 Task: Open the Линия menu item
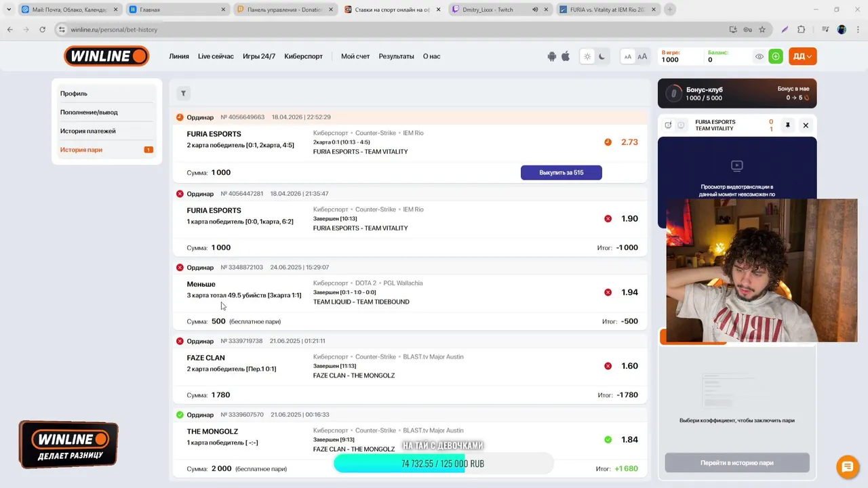(179, 56)
